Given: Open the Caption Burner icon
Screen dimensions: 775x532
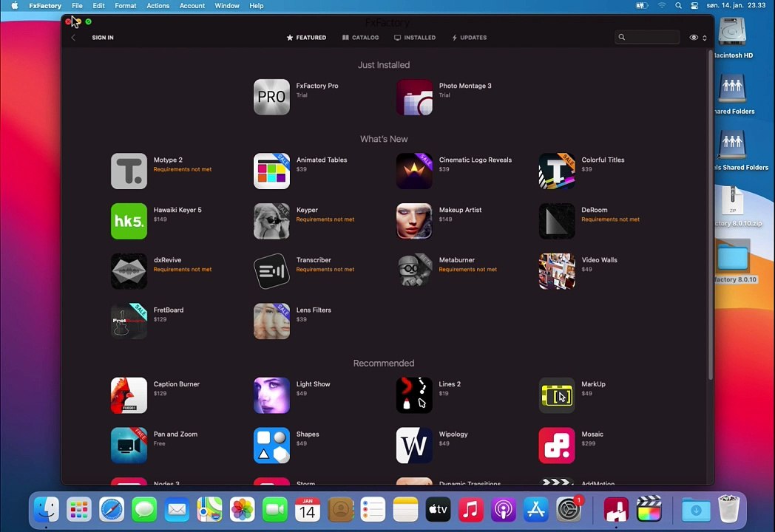Looking at the screenshot, I should [129, 395].
